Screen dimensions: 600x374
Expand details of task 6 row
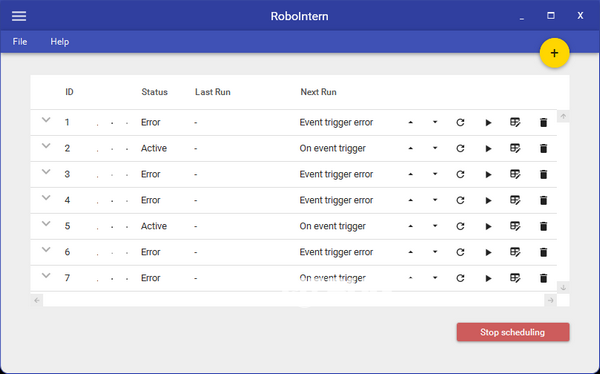pos(46,250)
